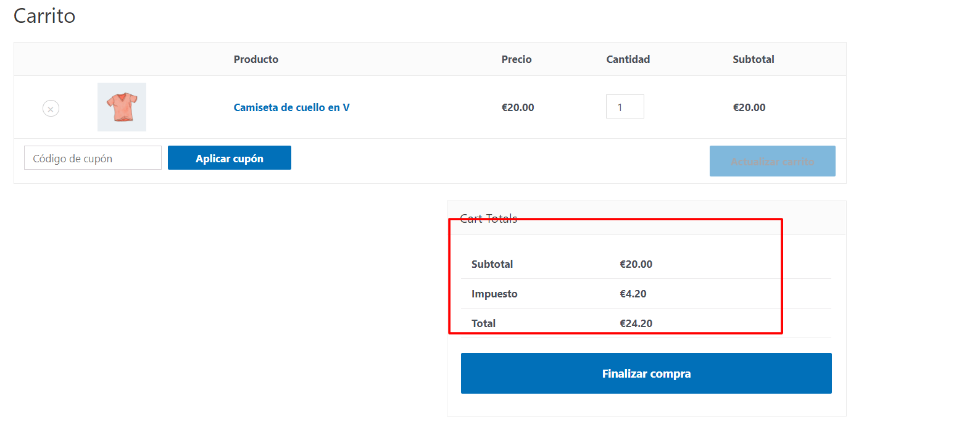Viewport: 980px width, 427px height.
Task: Click the Subtotal label in cart totals
Action: 492,264
